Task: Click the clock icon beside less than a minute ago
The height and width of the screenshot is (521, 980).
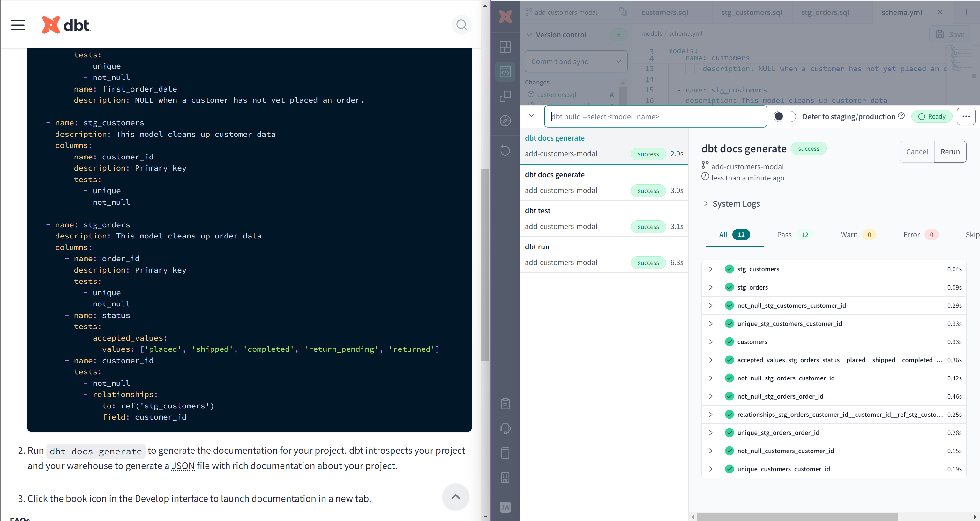Action: pos(705,176)
